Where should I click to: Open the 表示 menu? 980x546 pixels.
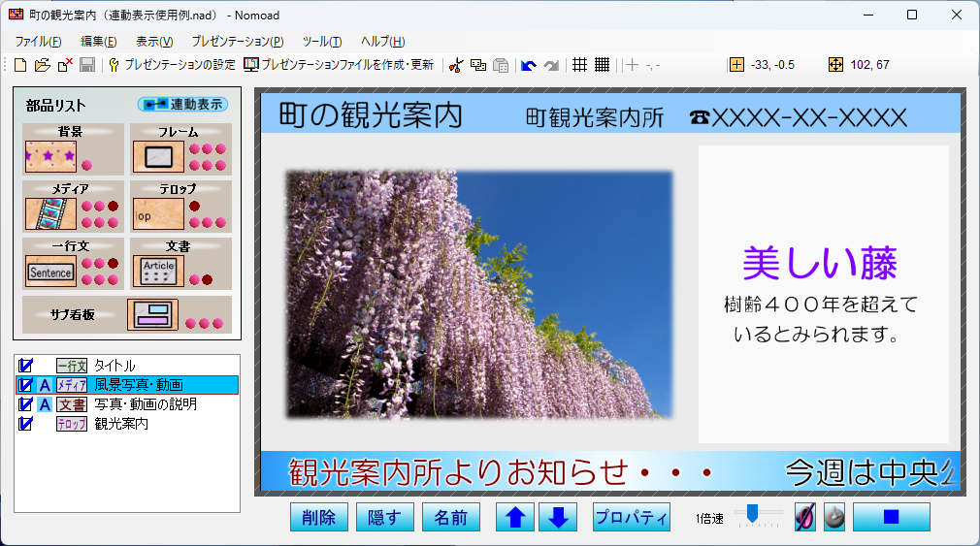point(154,42)
